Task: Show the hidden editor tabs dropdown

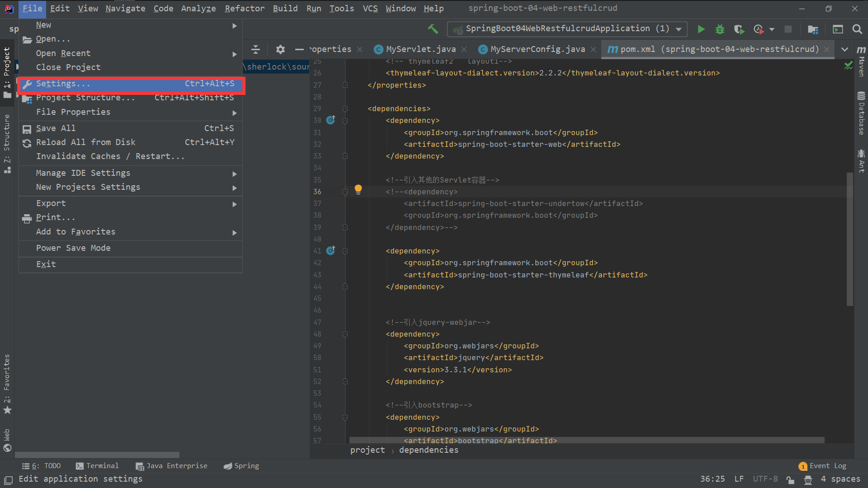Action: point(844,49)
